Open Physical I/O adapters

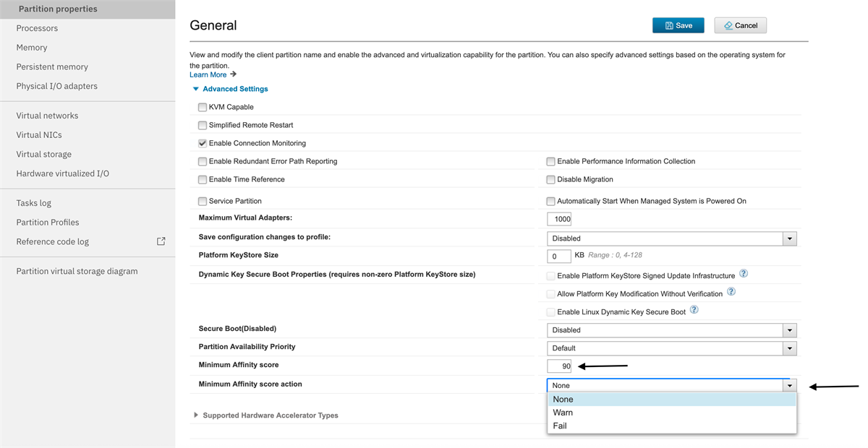(x=57, y=86)
